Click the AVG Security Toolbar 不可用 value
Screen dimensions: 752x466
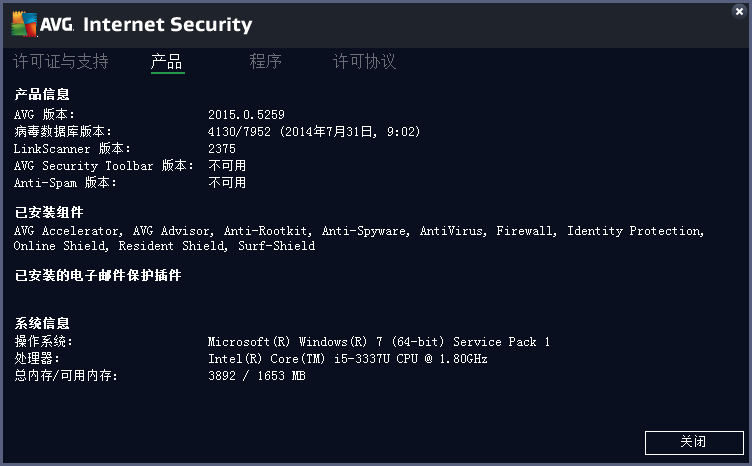pos(227,165)
